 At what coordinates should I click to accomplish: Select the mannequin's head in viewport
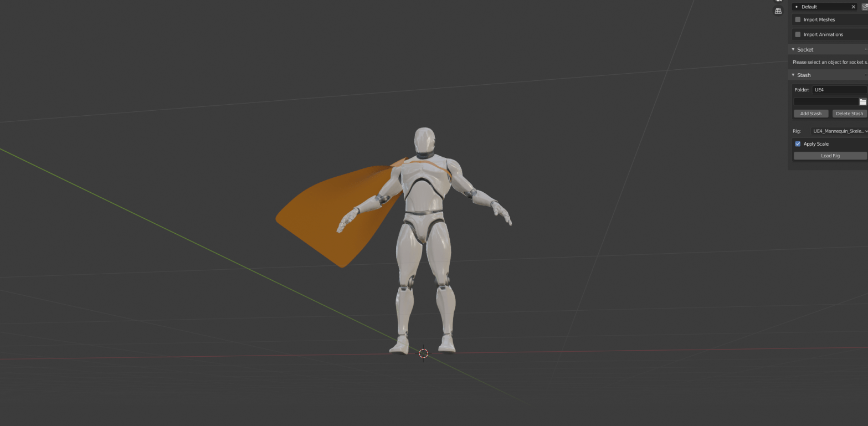(x=424, y=141)
